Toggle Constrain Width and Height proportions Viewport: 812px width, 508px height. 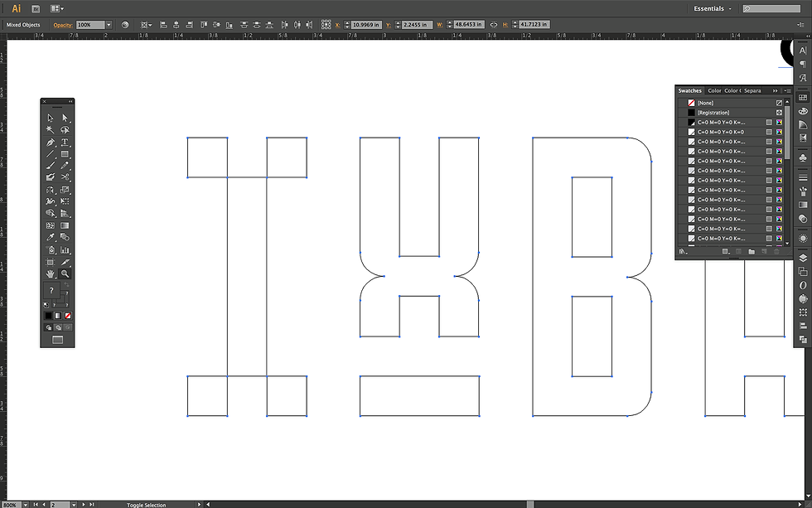[x=494, y=25]
